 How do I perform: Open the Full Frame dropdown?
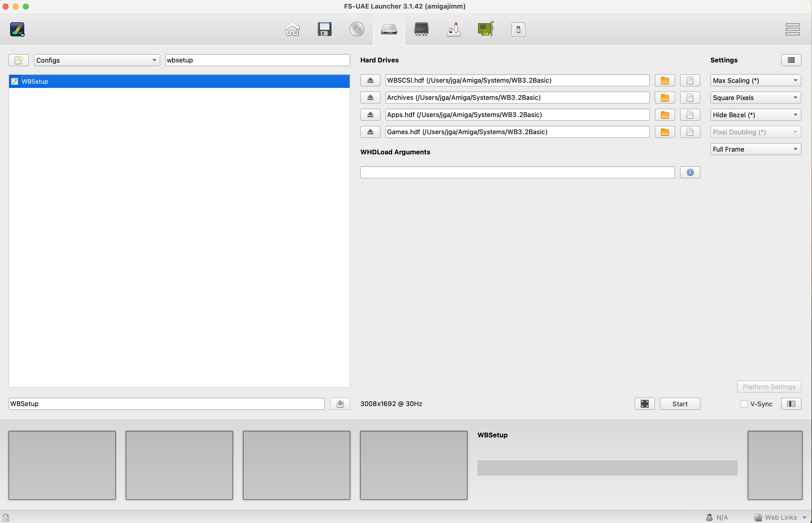pos(755,149)
